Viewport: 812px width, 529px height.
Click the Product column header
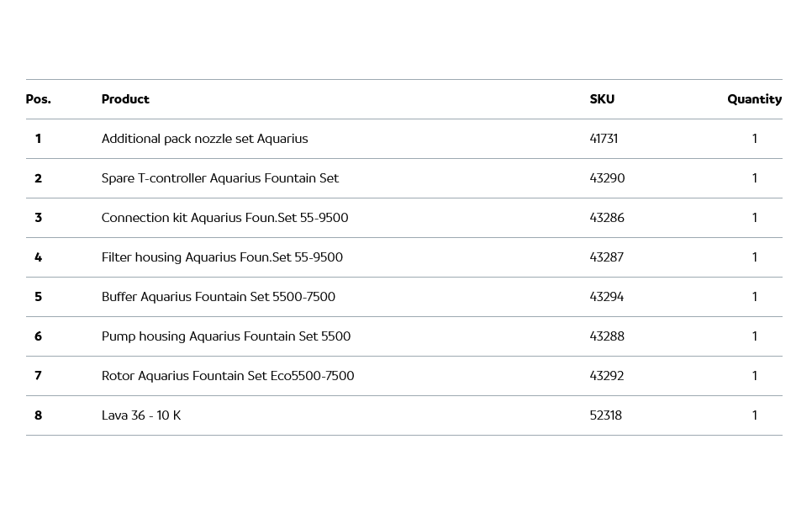(x=125, y=99)
